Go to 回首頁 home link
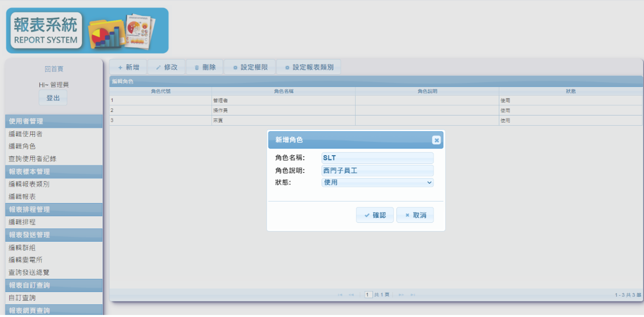This screenshot has width=644, height=317. pos(53,69)
